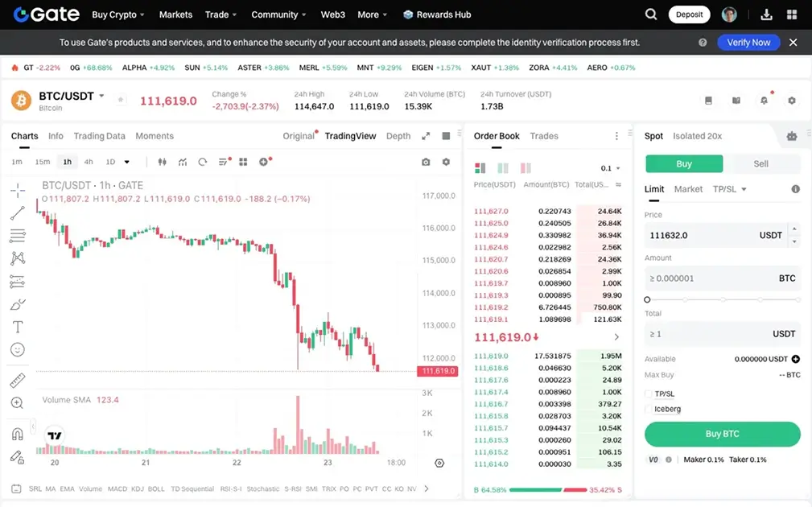Open the BTC/USDT pair selector arrow

[101, 96]
